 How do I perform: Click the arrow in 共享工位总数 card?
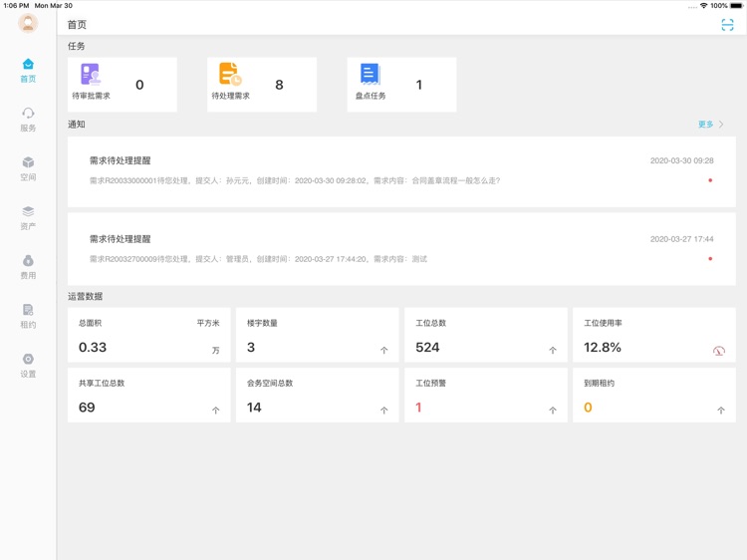(216, 411)
